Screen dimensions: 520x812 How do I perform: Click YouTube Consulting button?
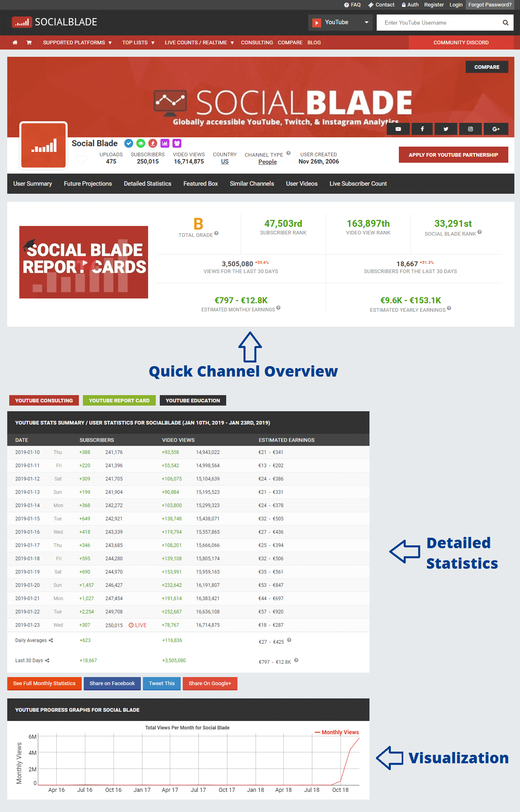(44, 400)
